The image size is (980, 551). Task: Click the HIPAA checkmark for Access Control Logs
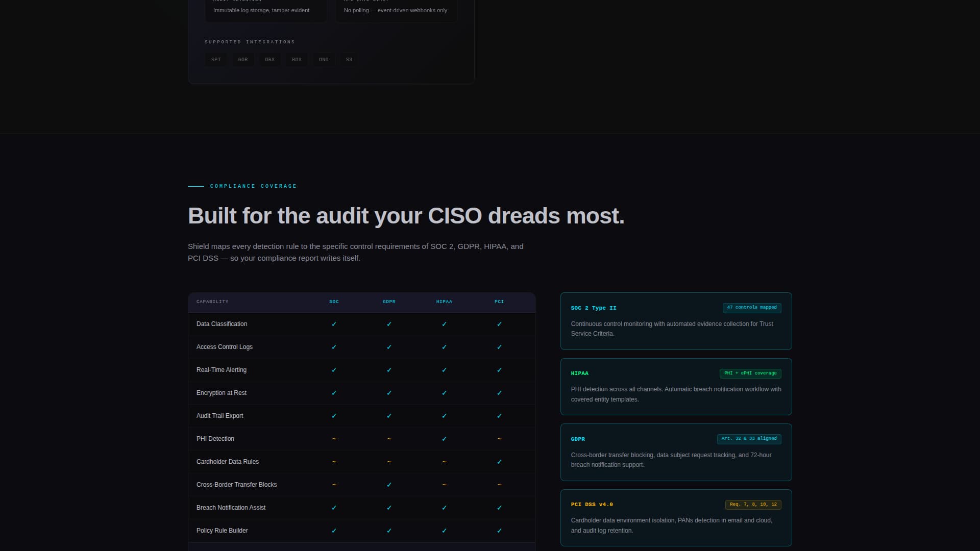pyautogui.click(x=444, y=347)
